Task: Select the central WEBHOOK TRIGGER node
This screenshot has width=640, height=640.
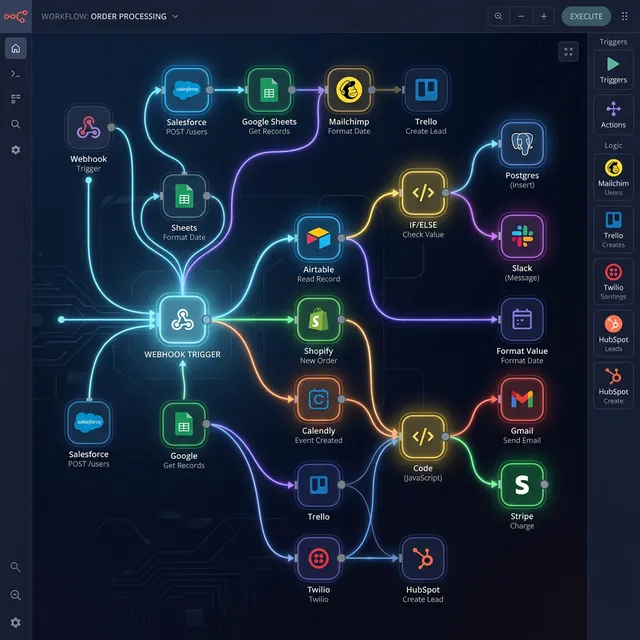Action: tap(182, 319)
